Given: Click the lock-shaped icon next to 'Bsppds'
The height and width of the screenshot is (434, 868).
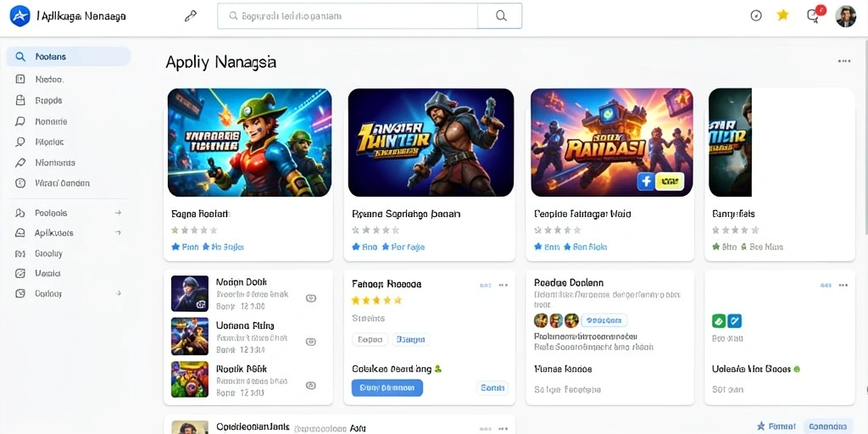Looking at the screenshot, I should coord(20,100).
